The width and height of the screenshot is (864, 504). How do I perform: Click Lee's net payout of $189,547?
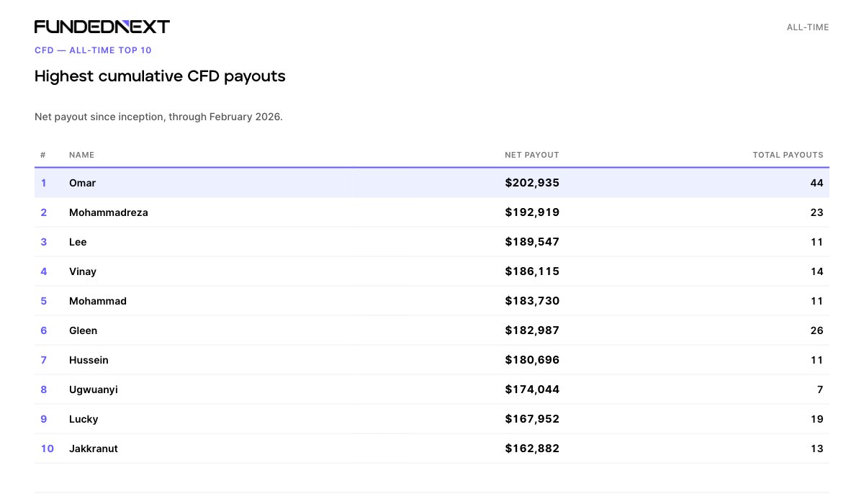point(531,242)
